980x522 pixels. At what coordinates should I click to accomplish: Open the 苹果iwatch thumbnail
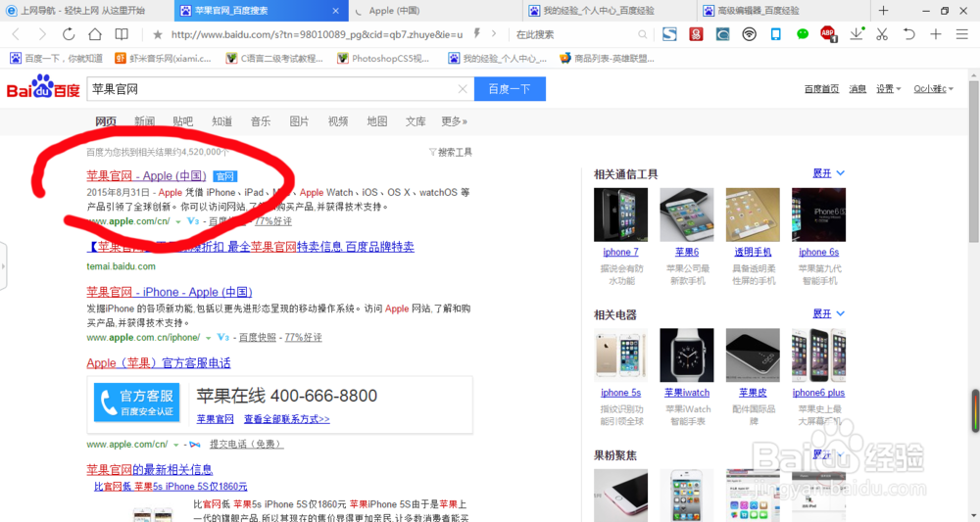point(687,356)
